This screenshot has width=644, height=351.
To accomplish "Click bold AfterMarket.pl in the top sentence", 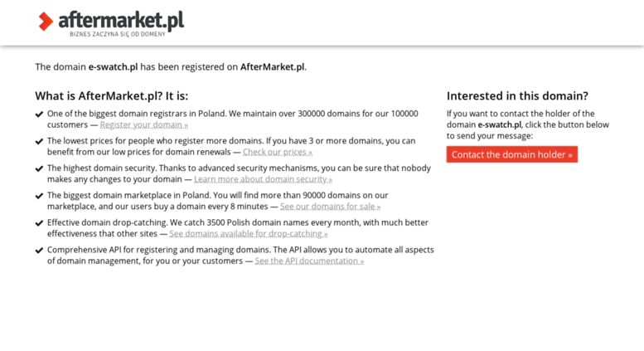I will coord(273,66).
